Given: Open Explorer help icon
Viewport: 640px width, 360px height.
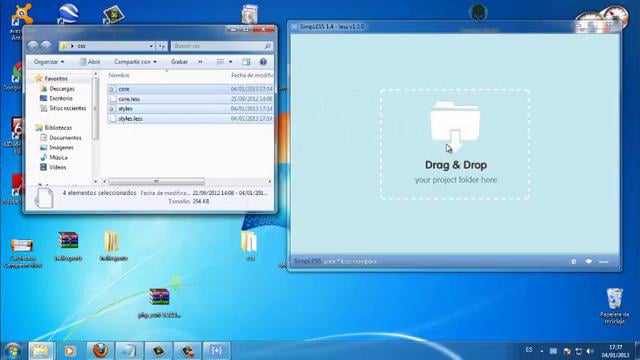Looking at the screenshot, I should pyautogui.click(x=263, y=62).
